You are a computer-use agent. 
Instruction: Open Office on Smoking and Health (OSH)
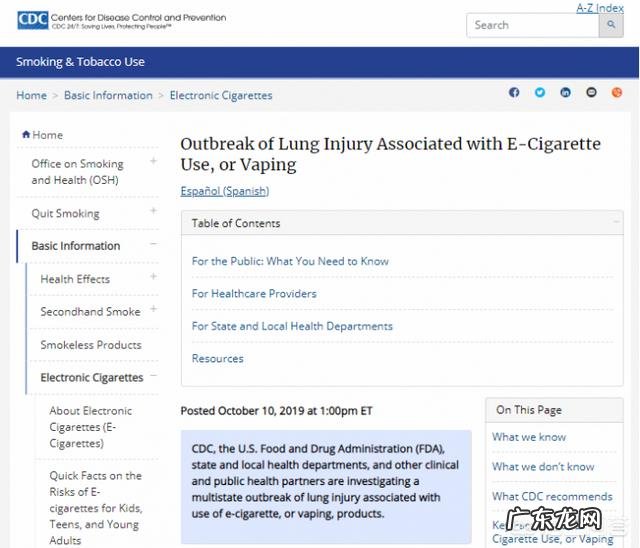(x=77, y=172)
